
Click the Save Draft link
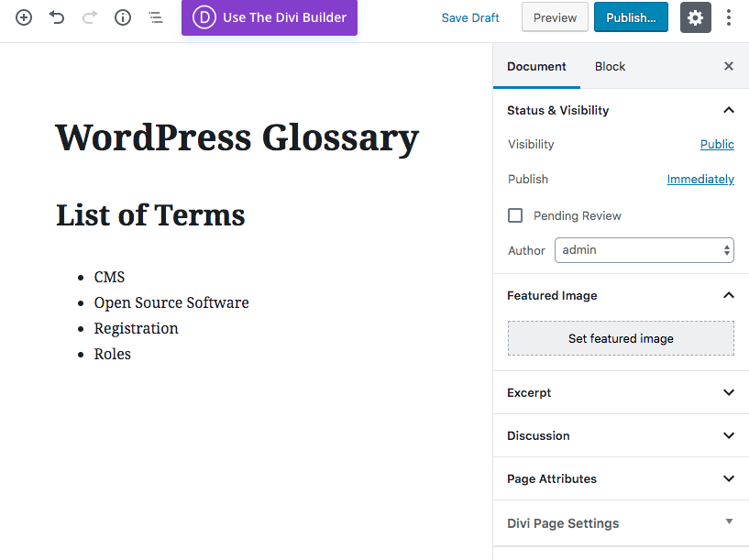[470, 17]
